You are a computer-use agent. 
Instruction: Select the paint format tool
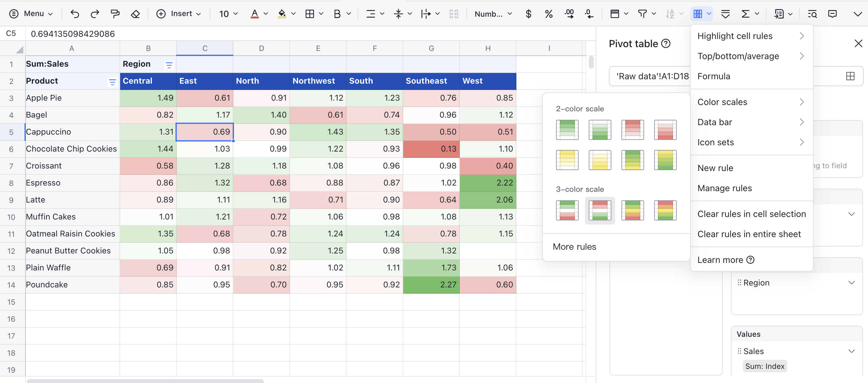point(115,14)
